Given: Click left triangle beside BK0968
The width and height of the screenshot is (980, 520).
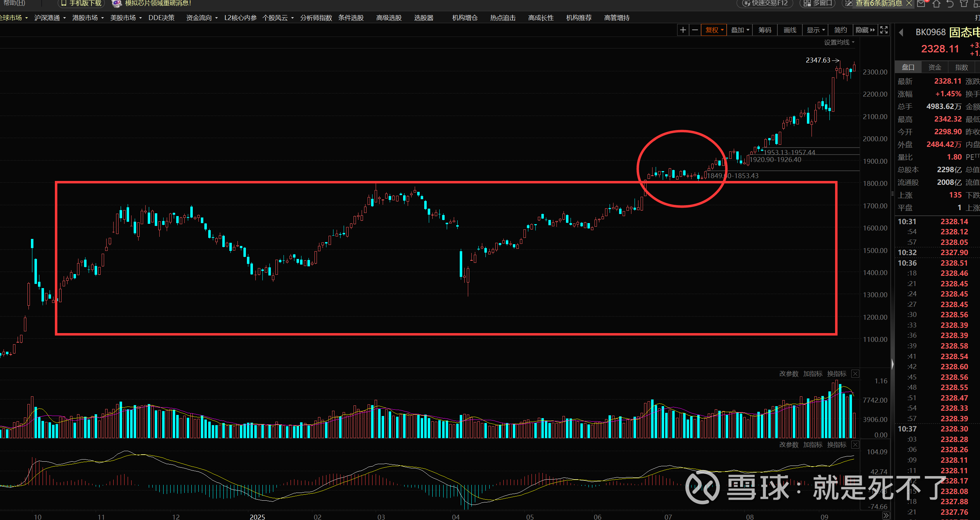Looking at the screenshot, I should pyautogui.click(x=901, y=33).
